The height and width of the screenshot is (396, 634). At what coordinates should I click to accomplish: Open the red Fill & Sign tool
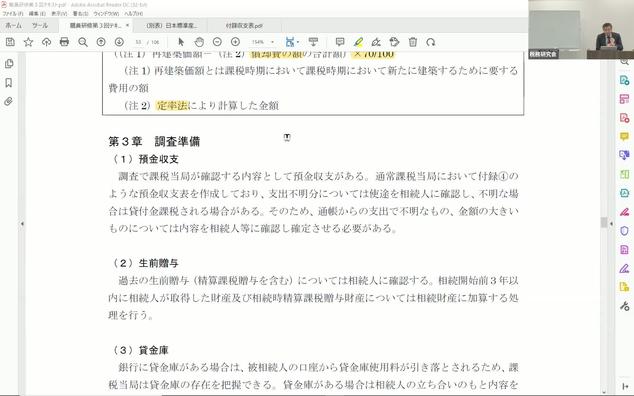(624, 212)
